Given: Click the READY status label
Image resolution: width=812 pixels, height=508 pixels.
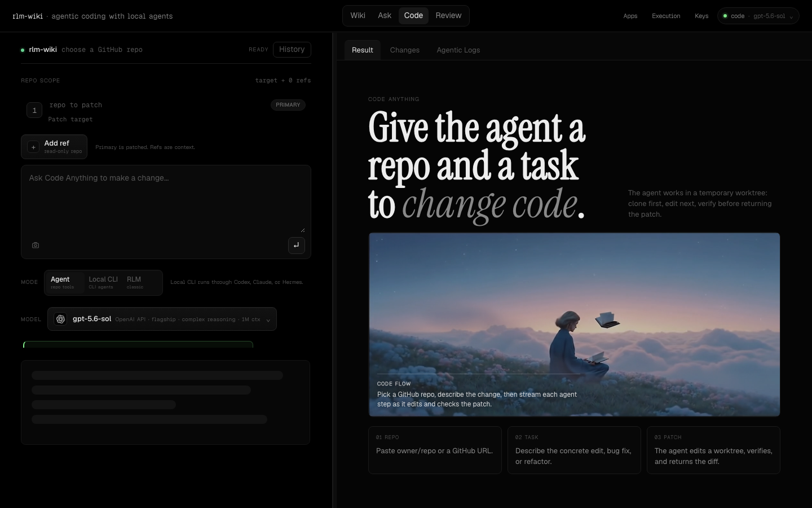Looking at the screenshot, I should click(x=258, y=50).
